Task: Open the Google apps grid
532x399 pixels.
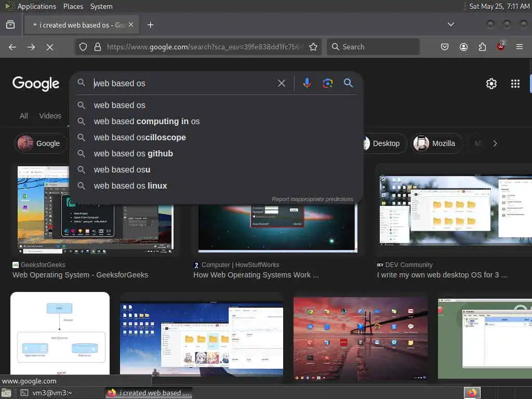Action: coord(515,84)
